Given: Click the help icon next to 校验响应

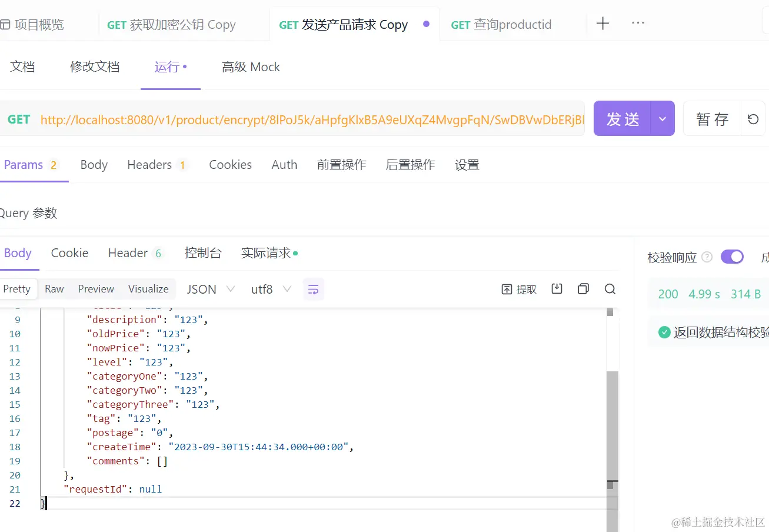Looking at the screenshot, I should coord(708,257).
